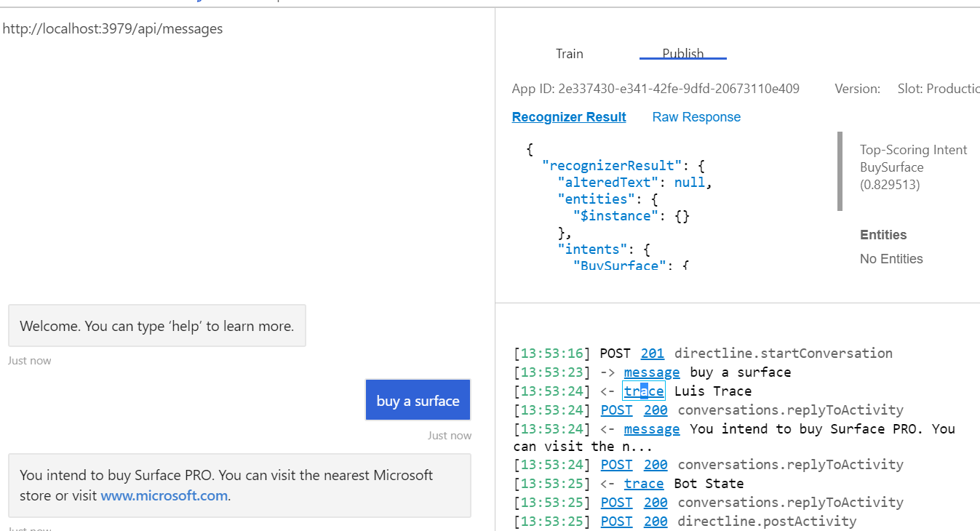
Task: Select the welcome message bubble
Action: [x=157, y=326]
